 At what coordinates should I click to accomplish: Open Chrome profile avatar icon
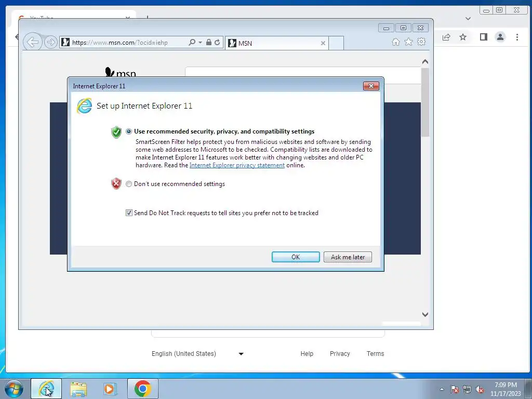pyautogui.click(x=500, y=37)
